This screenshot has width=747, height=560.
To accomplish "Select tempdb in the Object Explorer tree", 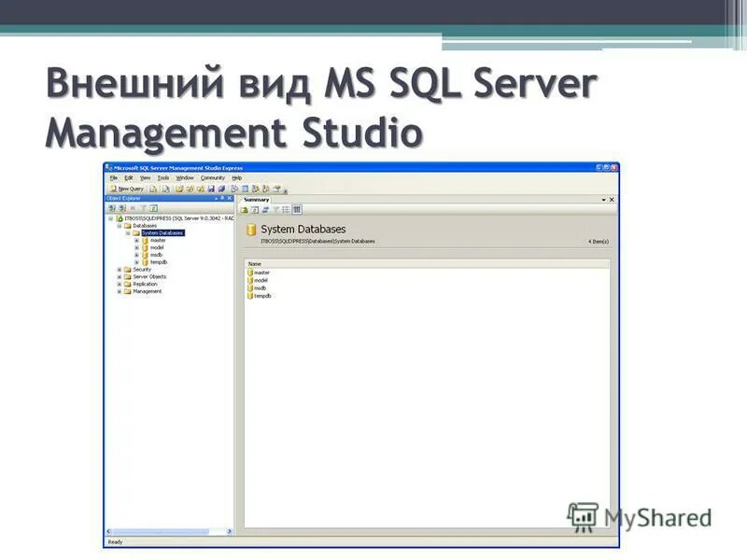I will tap(159, 262).
